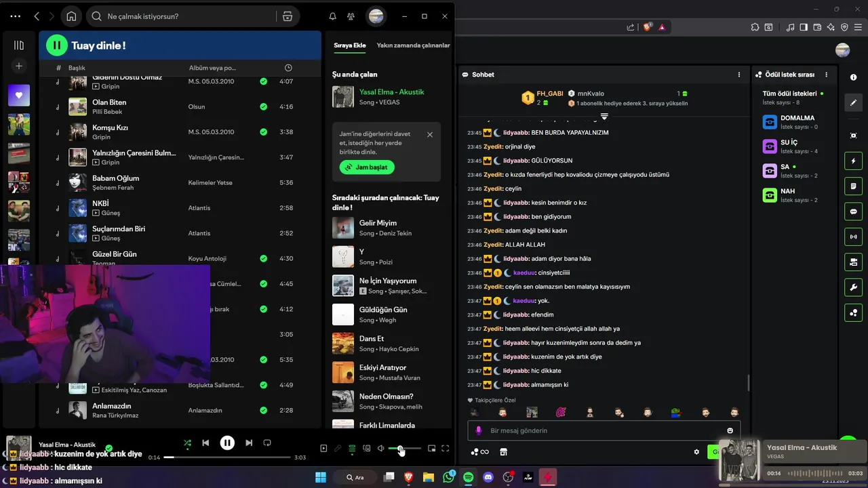Pause the Tuay dinle playlist with the green button
This screenshot has height=488, width=868.
click(57, 45)
